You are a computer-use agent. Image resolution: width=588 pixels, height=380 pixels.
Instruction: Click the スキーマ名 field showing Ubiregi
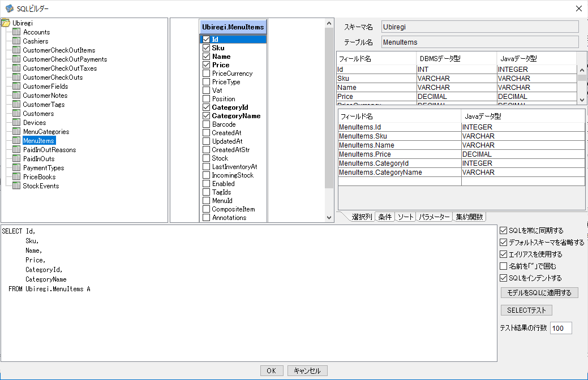(x=480, y=27)
